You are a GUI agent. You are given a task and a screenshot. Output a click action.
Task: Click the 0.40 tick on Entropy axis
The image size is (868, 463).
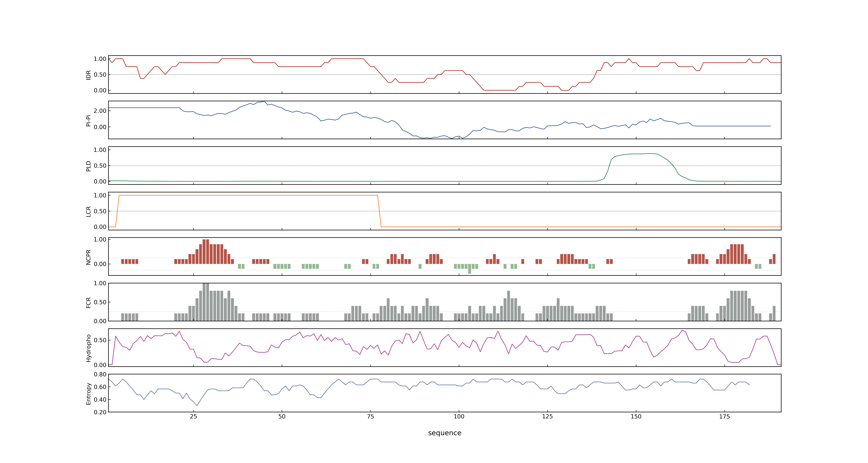click(x=100, y=400)
